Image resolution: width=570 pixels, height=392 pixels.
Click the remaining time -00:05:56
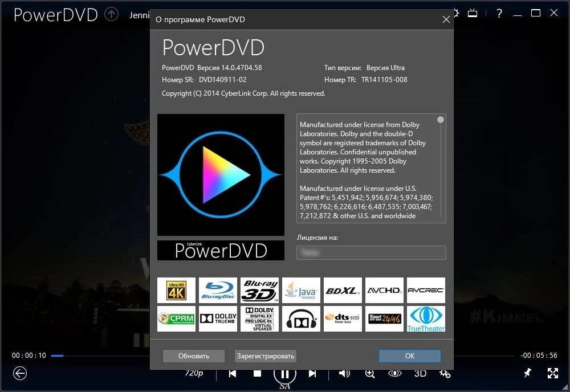[539, 356]
